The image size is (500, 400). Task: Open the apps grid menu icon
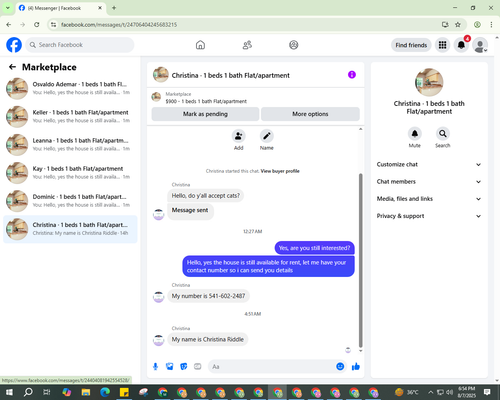pyautogui.click(x=442, y=45)
